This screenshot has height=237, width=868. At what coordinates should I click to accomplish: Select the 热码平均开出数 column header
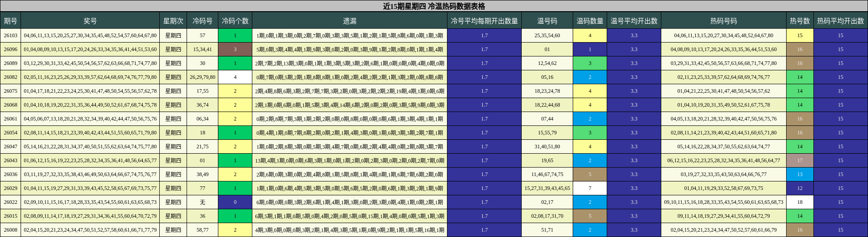(841, 21)
